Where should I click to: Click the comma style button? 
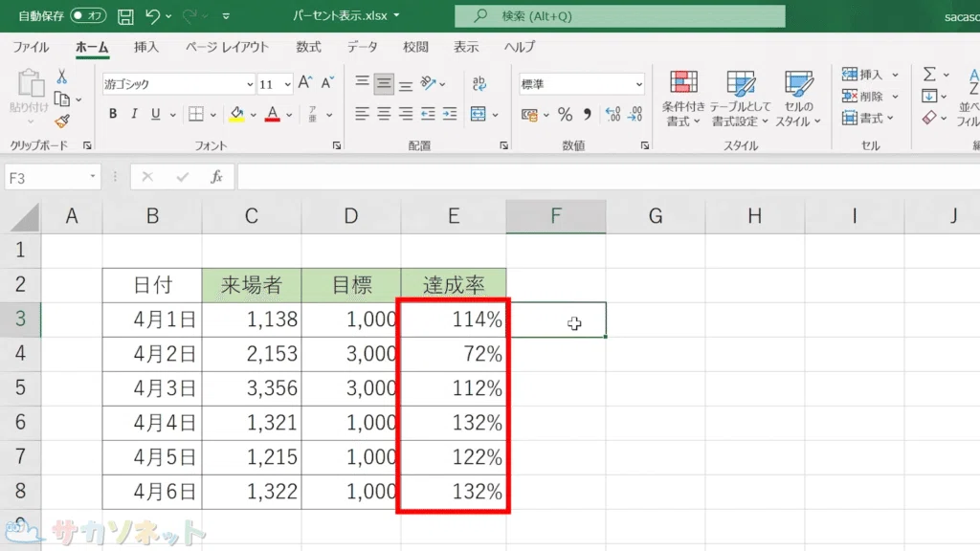click(x=588, y=115)
